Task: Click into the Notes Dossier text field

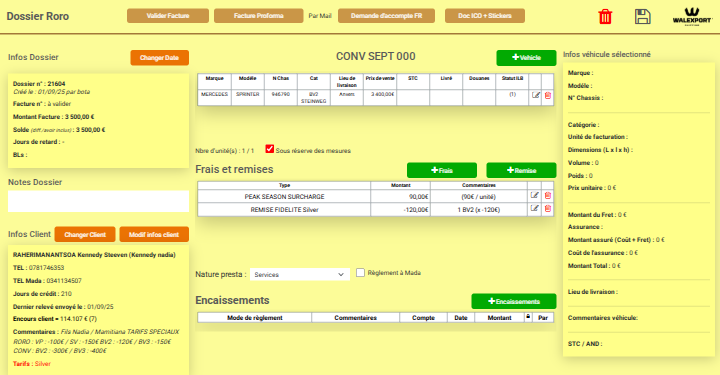Action: tap(98, 201)
